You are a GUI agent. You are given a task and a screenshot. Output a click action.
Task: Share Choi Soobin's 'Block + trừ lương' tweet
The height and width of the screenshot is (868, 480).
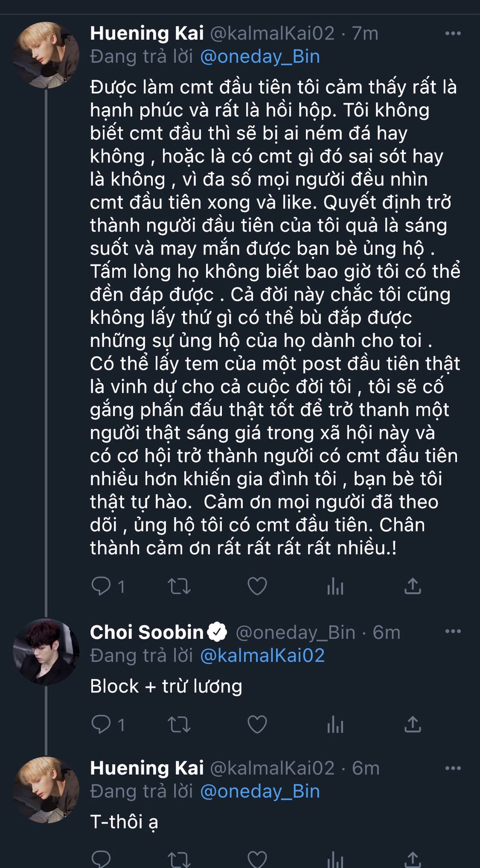[413, 725]
